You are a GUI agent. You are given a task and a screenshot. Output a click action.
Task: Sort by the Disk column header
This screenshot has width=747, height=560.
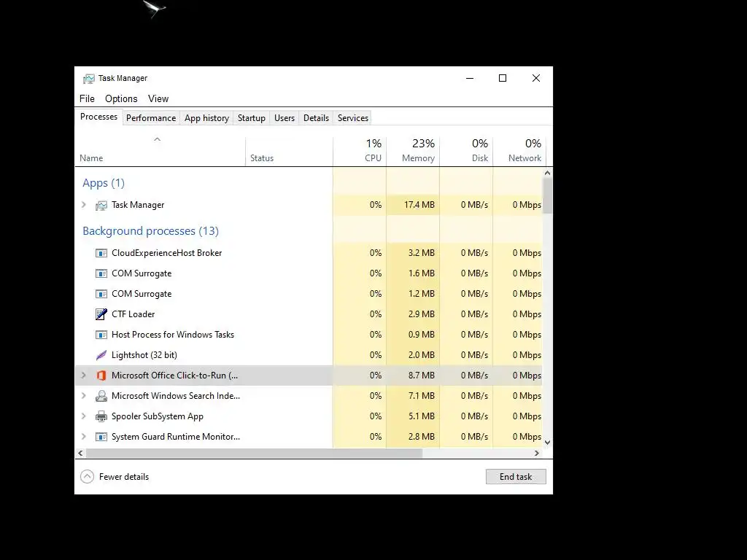pos(466,152)
